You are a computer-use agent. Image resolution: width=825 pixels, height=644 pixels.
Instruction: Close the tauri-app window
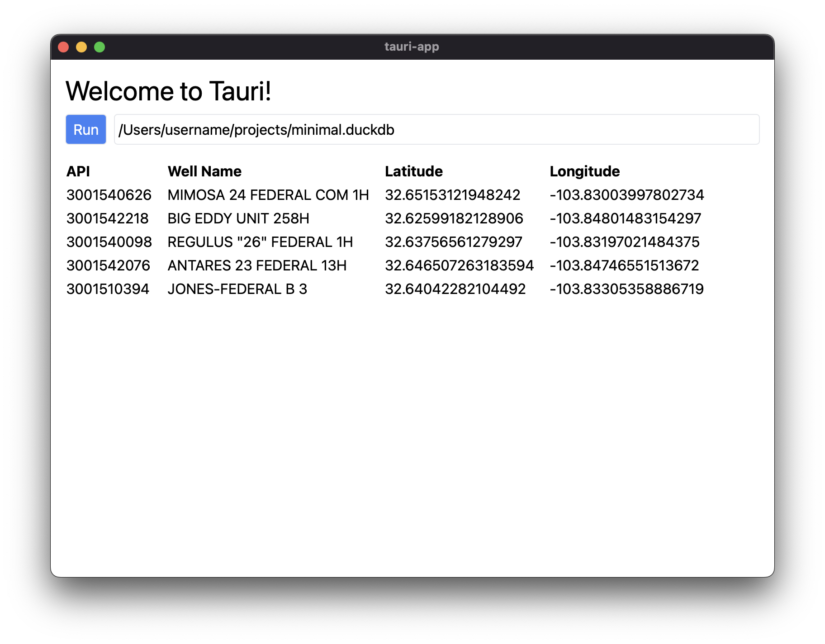63,47
